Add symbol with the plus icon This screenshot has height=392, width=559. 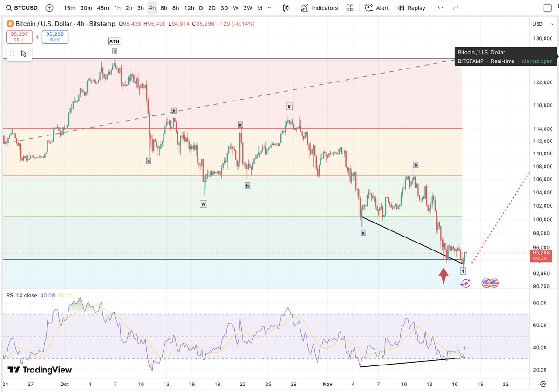click(49, 8)
